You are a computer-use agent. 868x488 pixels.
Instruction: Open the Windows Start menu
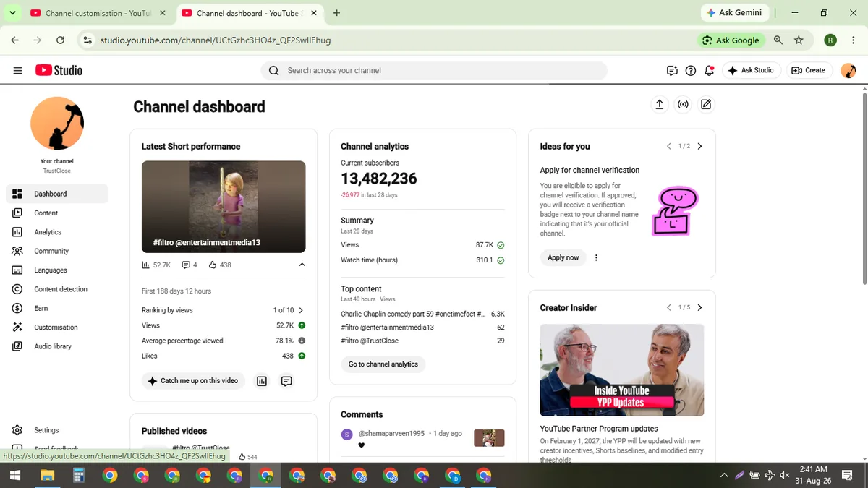coord(16,475)
